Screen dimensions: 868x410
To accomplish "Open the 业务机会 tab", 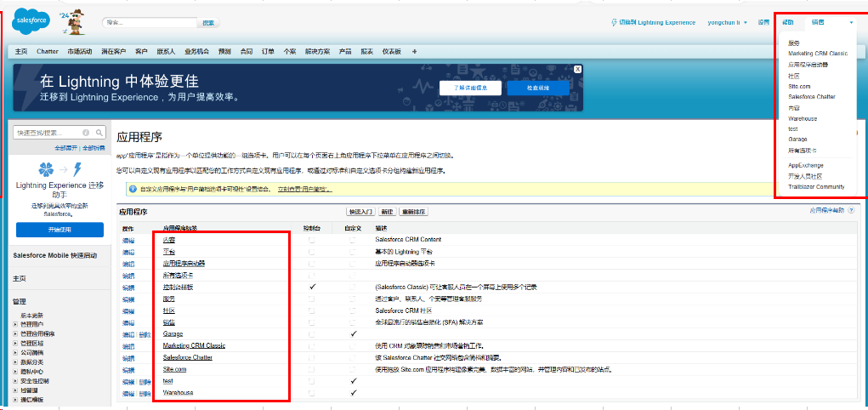I will point(196,52).
